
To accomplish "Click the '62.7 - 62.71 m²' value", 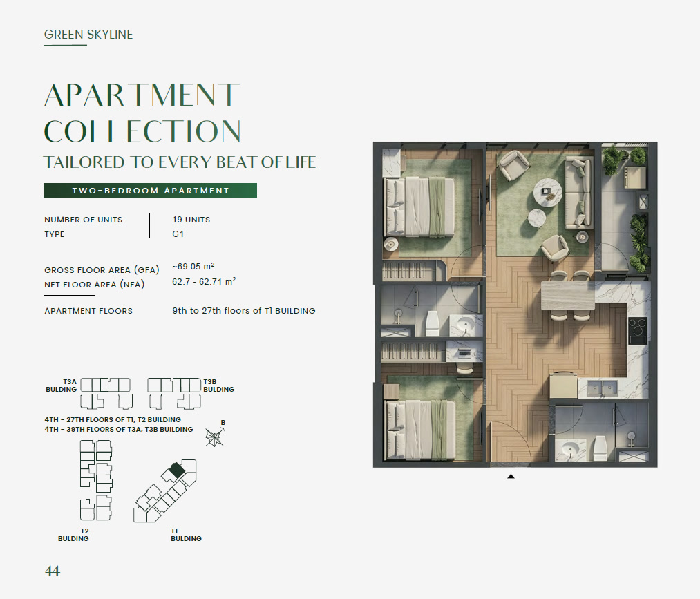I will point(204,281).
